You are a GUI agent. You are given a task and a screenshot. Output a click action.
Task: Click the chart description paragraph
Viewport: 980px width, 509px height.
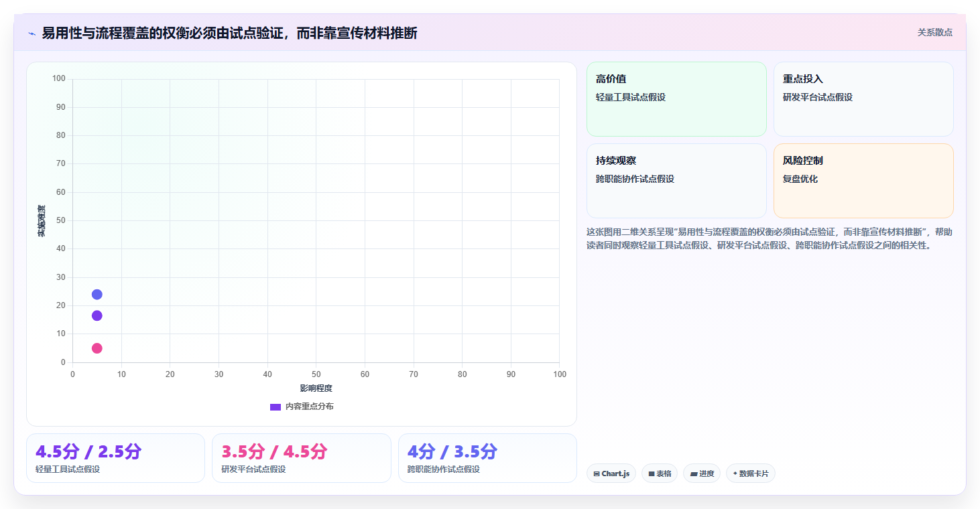[x=769, y=238]
